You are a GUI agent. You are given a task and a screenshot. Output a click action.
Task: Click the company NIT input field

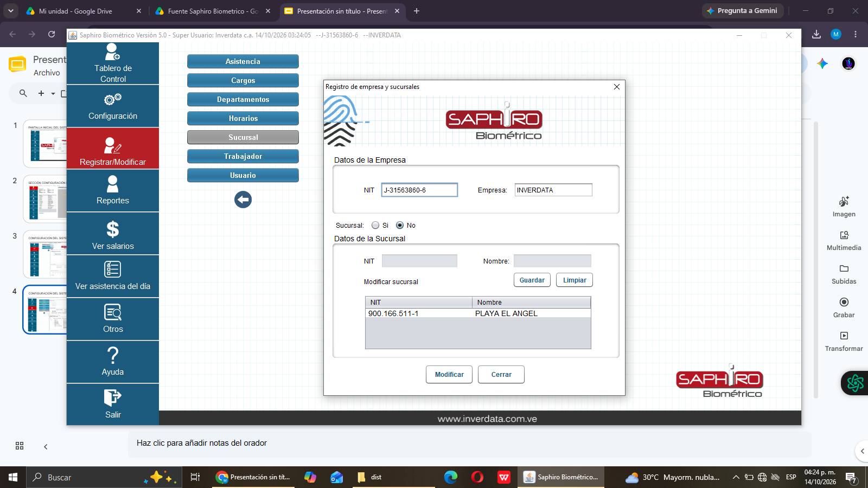point(419,190)
